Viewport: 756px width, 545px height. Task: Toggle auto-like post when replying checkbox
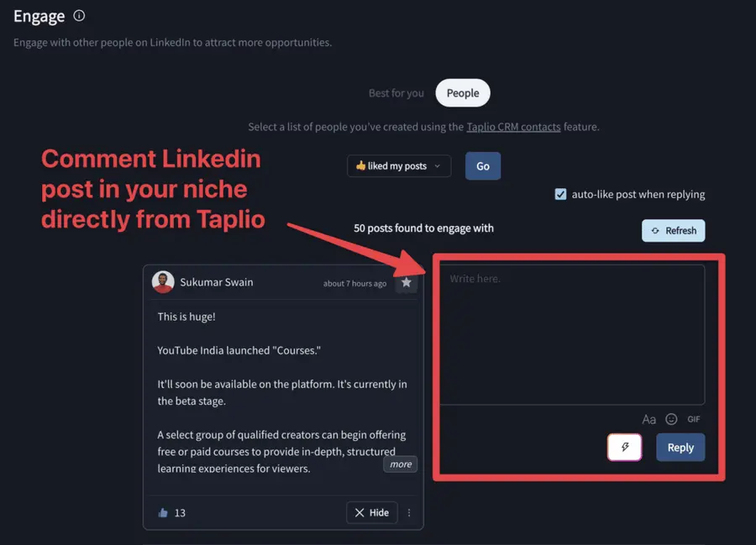[560, 194]
